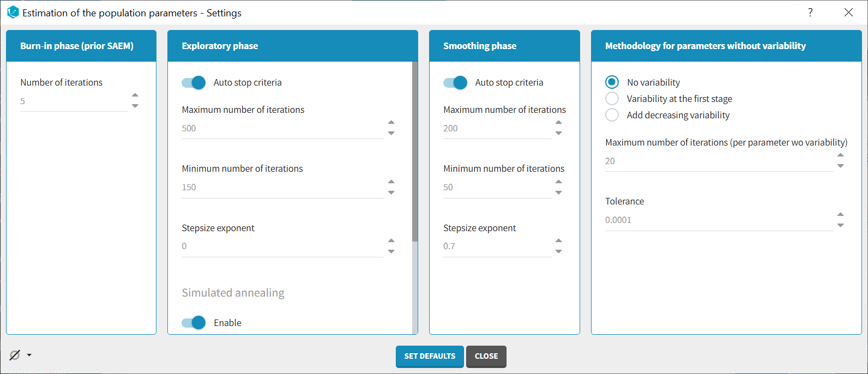Image resolution: width=868 pixels, height=374 pixels.
Task: Click the Smoothing phase minimum iterations field
Action: click(496, 188)
